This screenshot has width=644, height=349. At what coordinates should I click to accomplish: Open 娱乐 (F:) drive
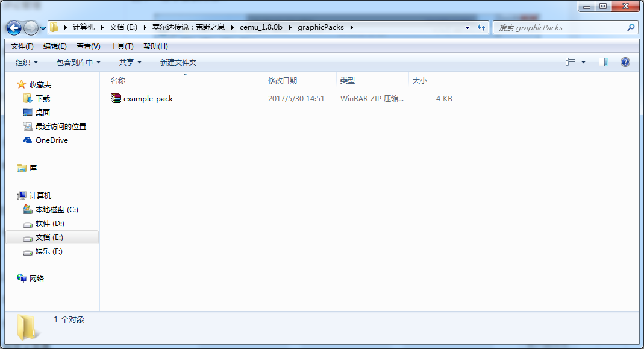[49, 251]
